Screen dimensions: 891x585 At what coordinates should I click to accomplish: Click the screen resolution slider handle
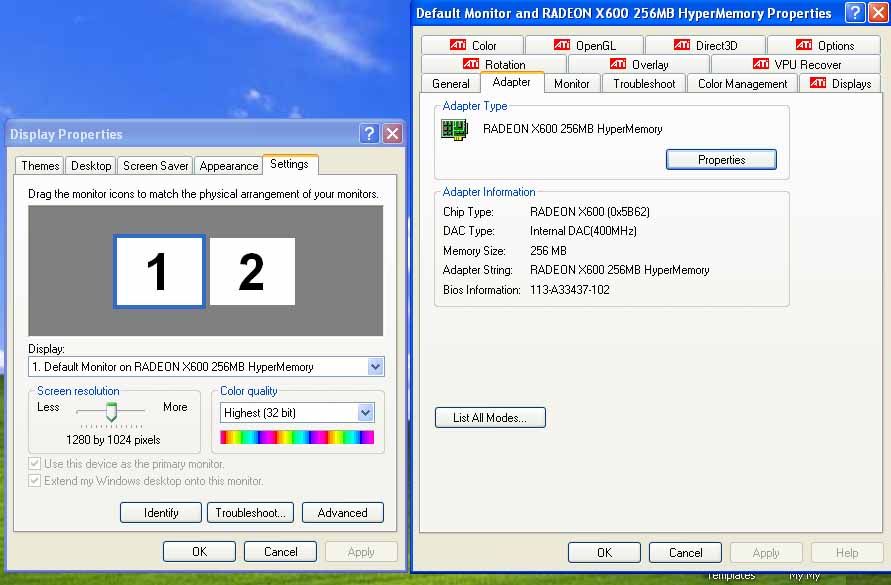pyautogui.click(x=111, y=412)
